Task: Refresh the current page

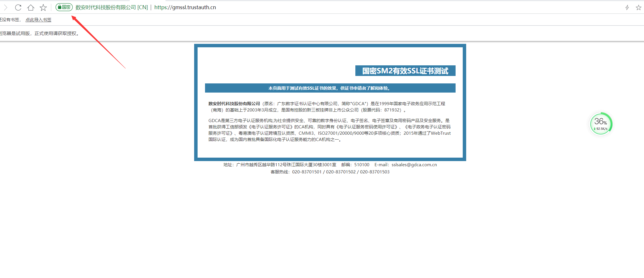Action: pyautogui.click(x=18, y=7)
